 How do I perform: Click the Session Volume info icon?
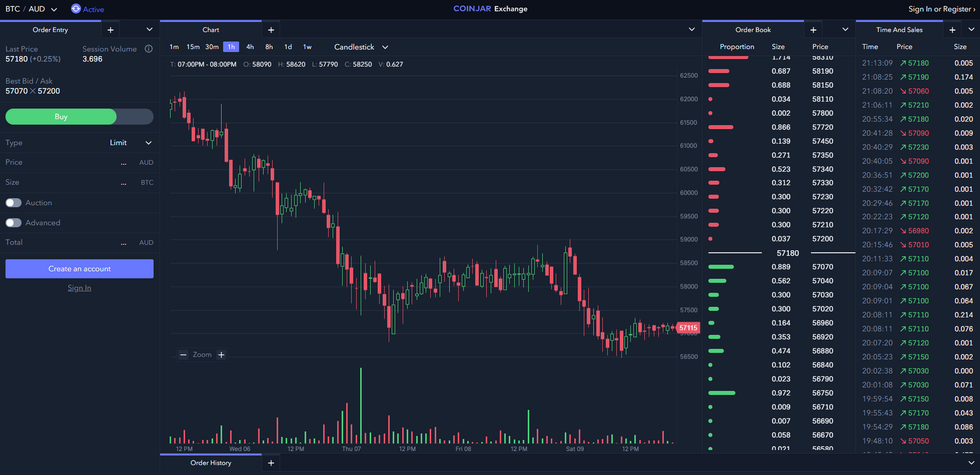click(148, 49)
